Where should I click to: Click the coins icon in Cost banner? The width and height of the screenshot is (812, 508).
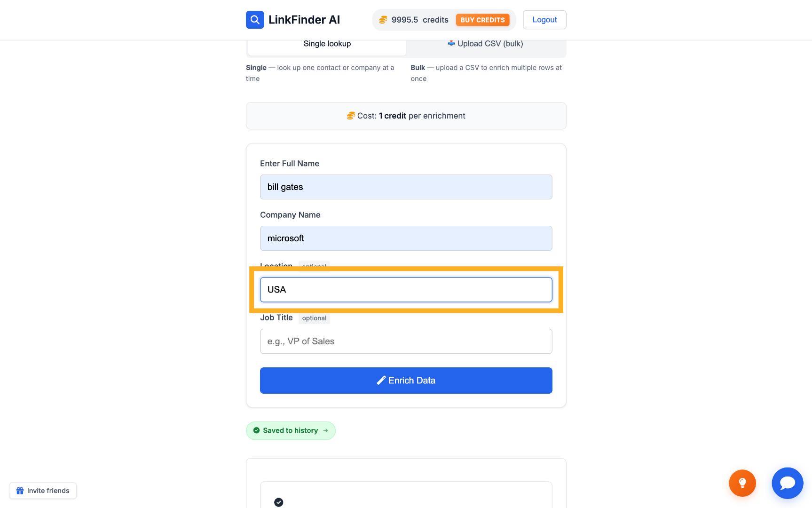pyautogui.click(x=351, y=116)
